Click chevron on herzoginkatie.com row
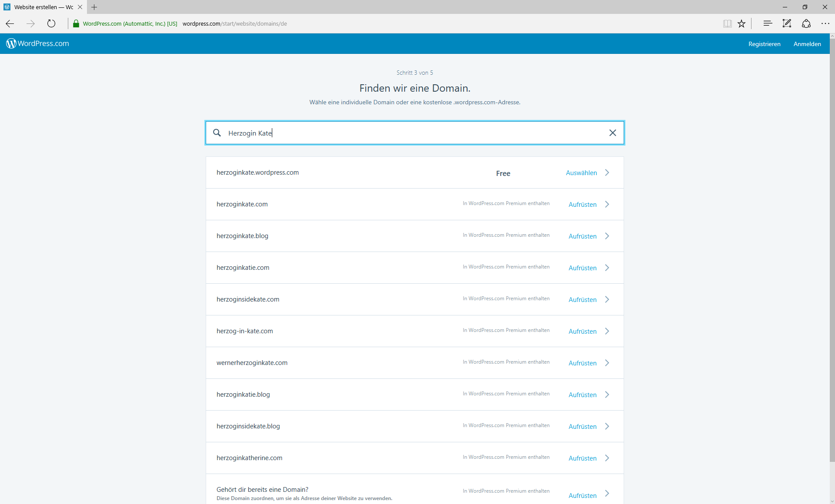835x504 pixels. [x=607, y=268]
